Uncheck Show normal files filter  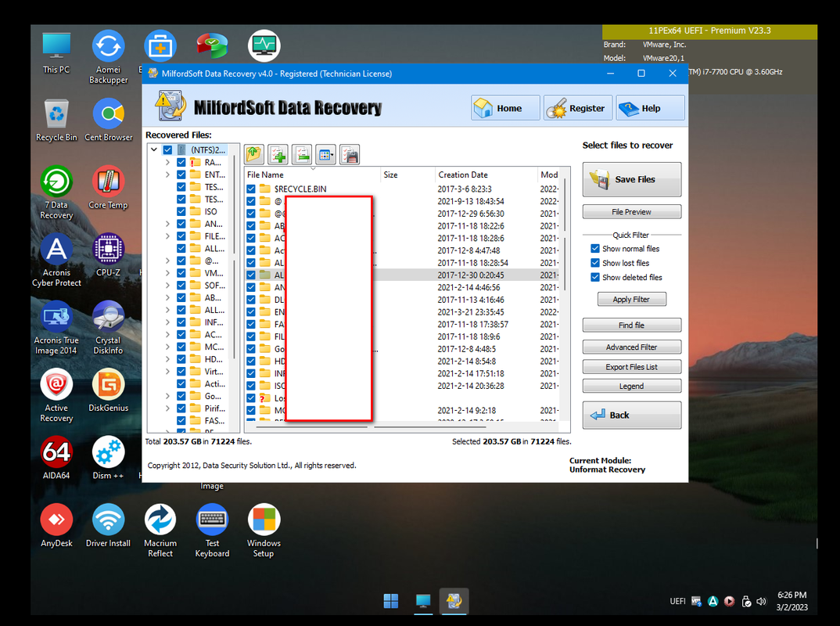(x=594, y=249)
